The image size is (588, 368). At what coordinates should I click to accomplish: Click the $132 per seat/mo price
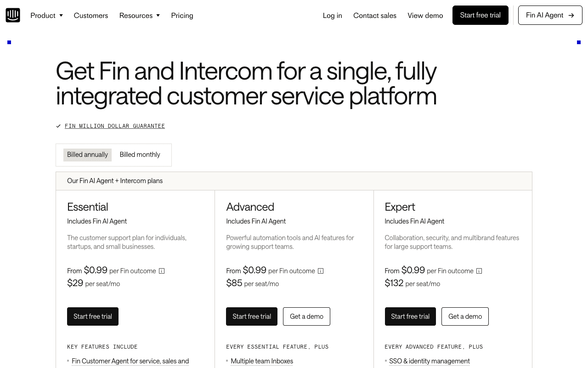(413, 283)
